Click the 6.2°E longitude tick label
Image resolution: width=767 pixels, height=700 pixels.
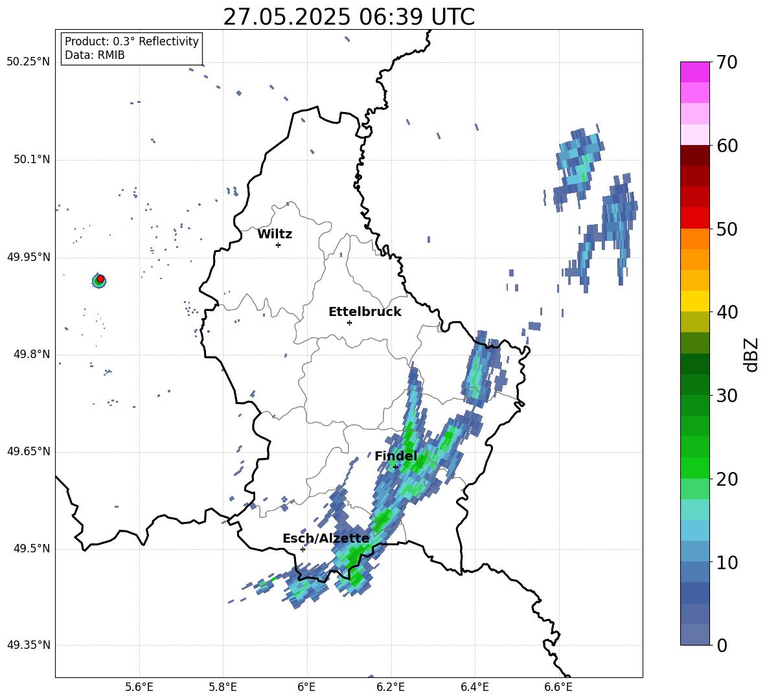391,688
